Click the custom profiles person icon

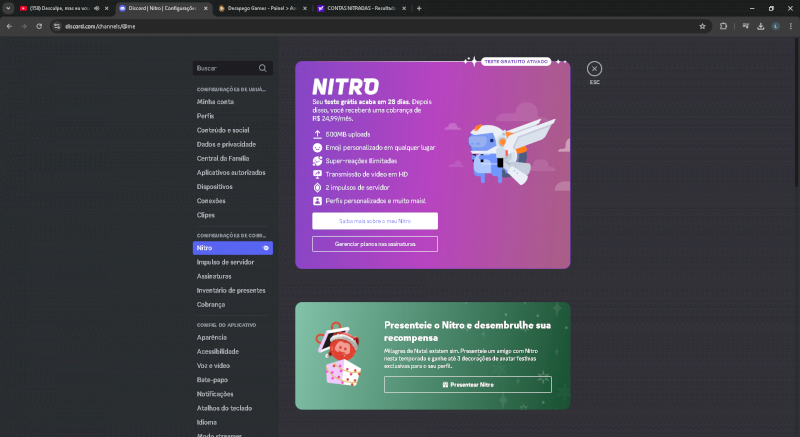[x=317, y=200]
